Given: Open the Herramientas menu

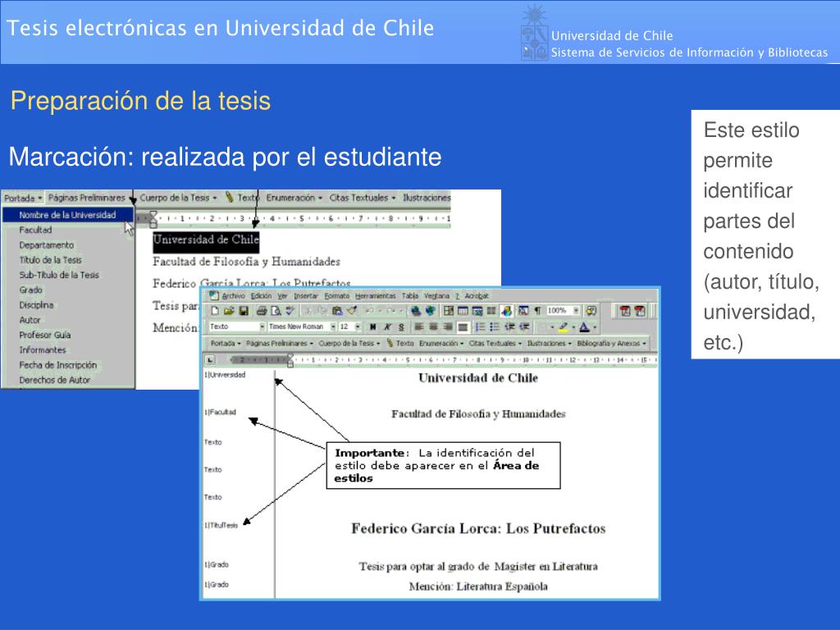Looking at the screenshot, I should tap(376, 295).
